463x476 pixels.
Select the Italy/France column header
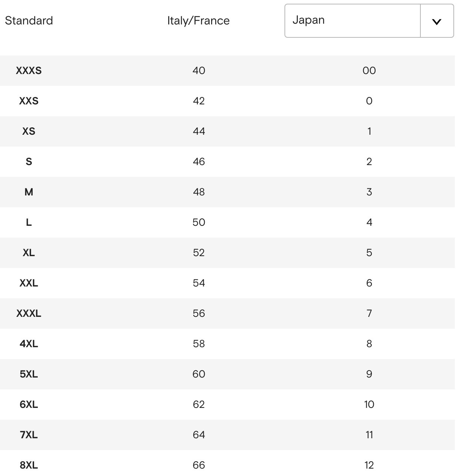point(199,21)
